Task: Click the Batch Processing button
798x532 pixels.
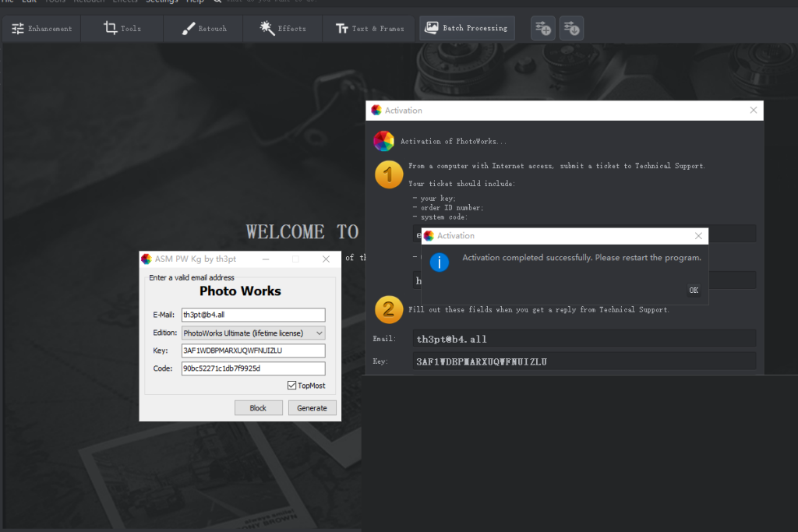Action: 468,28
